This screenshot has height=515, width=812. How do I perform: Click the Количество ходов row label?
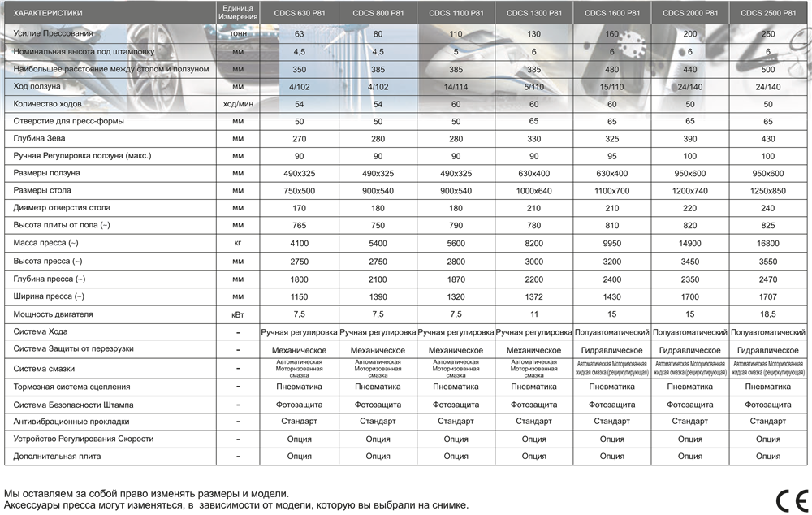(47, 104)
